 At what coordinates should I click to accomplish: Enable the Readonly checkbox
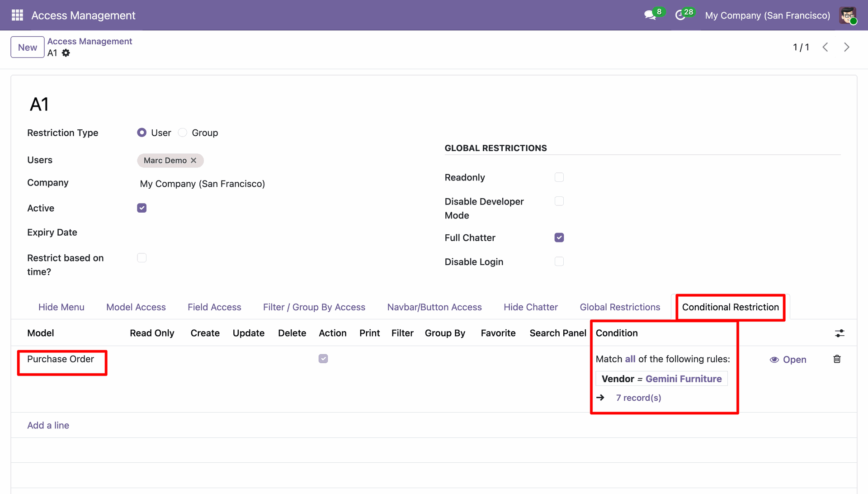click(x=559, y=177)
